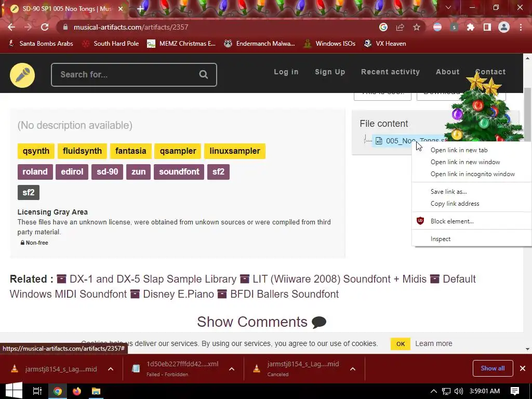Select the soundfont tag
532x399 pixels.
[179, 171]
